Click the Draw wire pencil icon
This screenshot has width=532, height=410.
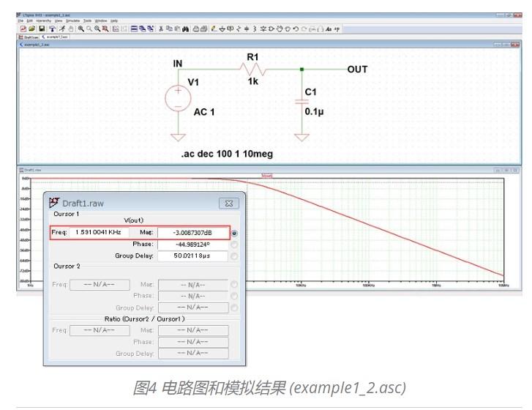click(214, 29)
